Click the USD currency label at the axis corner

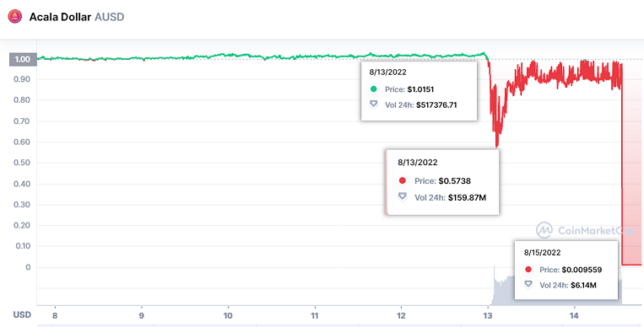pos(22,314)
